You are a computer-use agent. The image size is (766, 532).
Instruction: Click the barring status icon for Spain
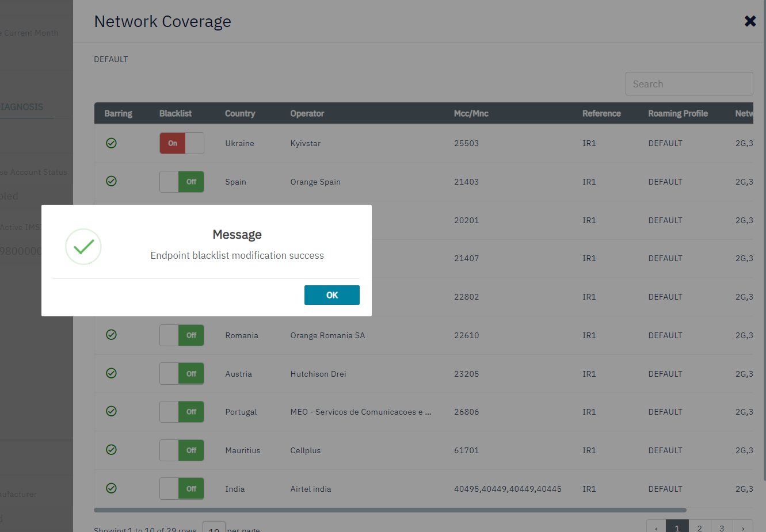(x=111, y=181)
